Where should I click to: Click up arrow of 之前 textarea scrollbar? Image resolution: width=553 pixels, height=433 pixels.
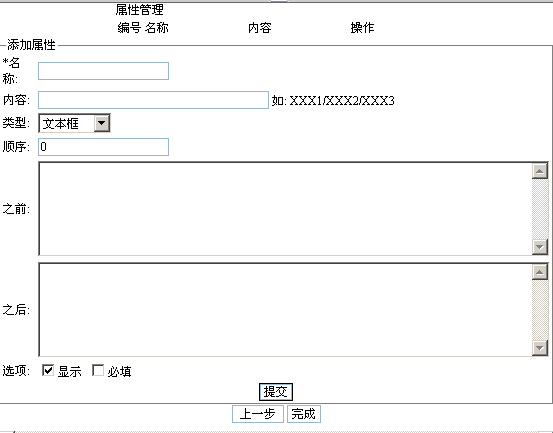pyautogui.click(x=540, y=171)
